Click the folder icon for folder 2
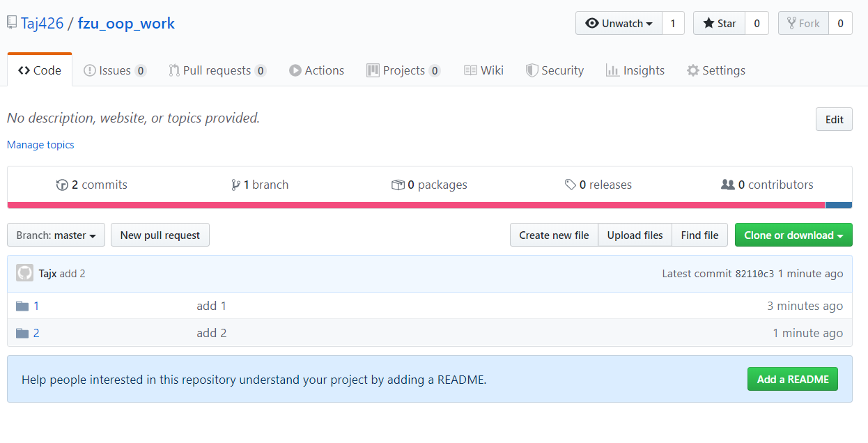This screenshot has height=443, width=868. (x=22, y=333)
